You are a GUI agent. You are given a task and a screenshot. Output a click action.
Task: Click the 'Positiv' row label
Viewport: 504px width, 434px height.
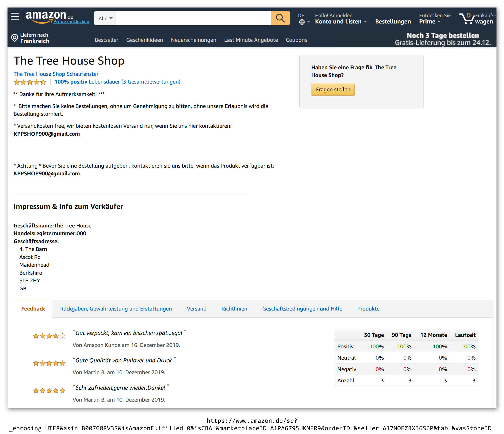[x=345, y=346]
